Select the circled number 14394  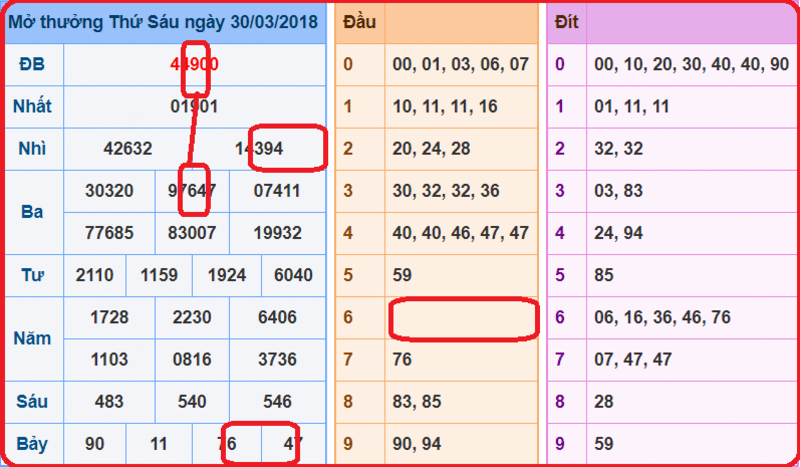(x=259, y=149)
